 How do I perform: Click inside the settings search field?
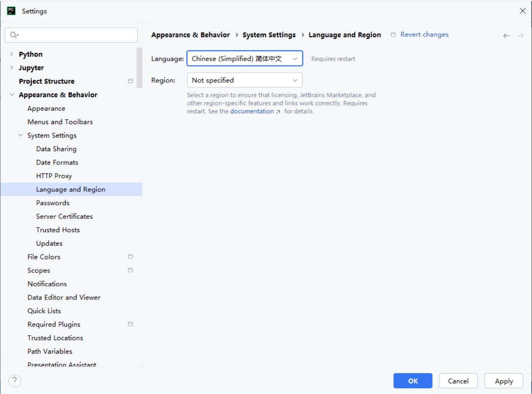point(77,35)
